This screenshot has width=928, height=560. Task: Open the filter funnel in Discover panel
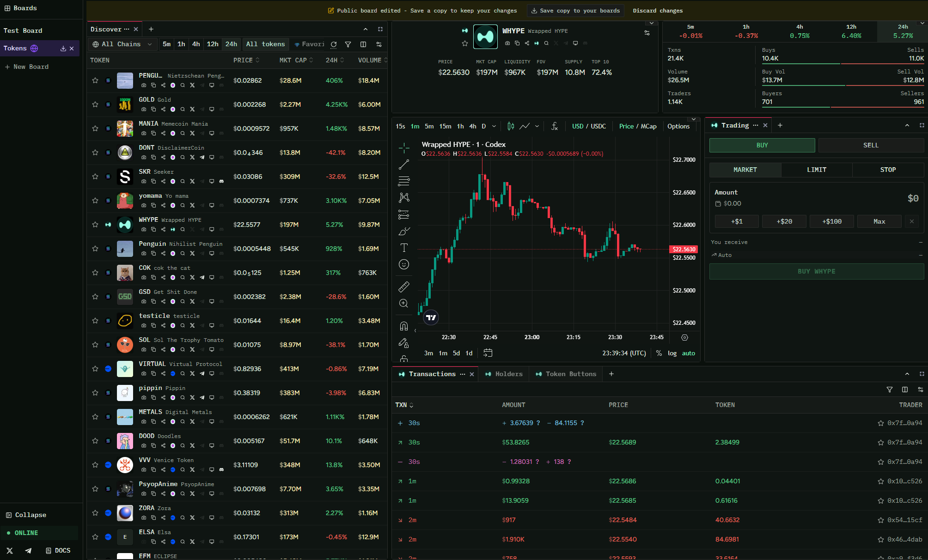pos(348,44)
